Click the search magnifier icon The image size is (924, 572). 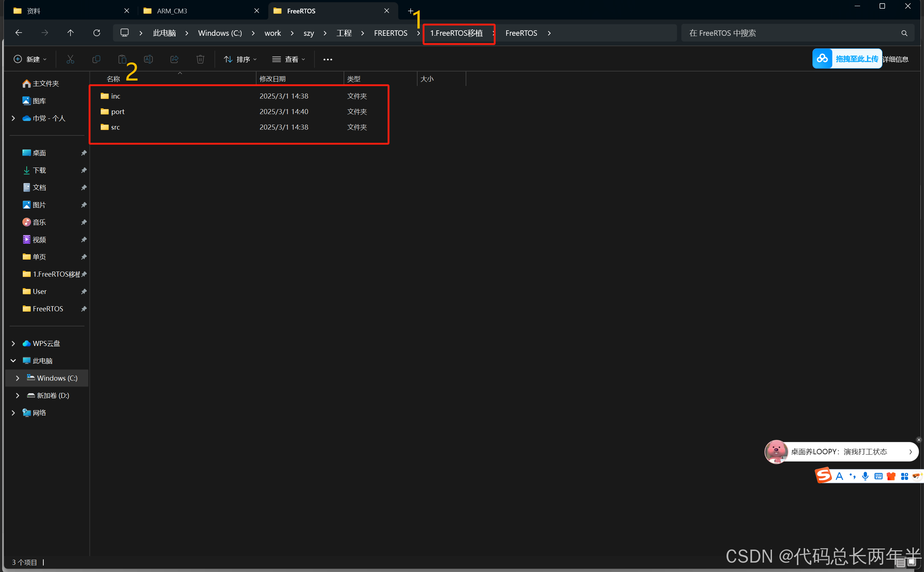pos(904,33)
